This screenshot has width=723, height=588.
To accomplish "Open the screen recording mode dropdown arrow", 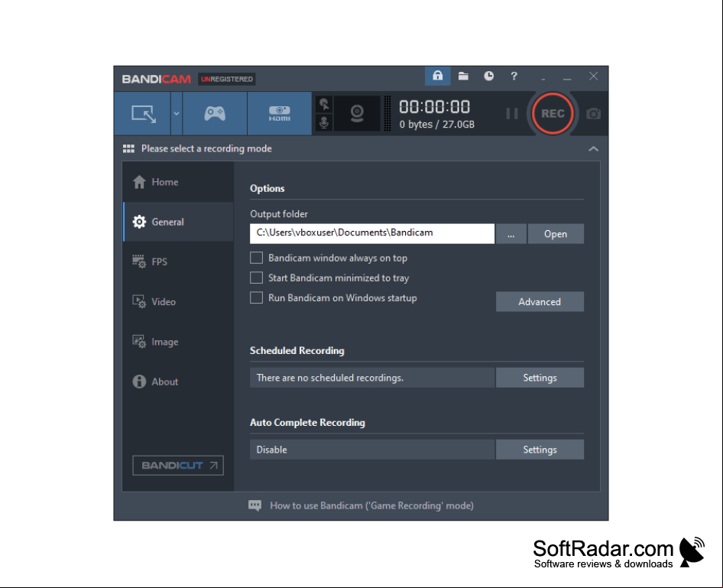I will [x=177, y=113].
